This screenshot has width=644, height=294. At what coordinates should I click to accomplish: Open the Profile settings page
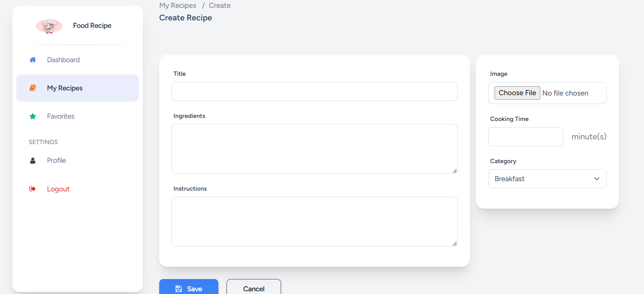point(56,160)
